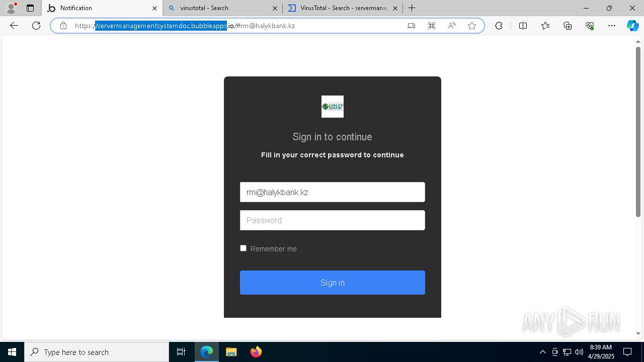Open the Collections icon

pos(568,26)
